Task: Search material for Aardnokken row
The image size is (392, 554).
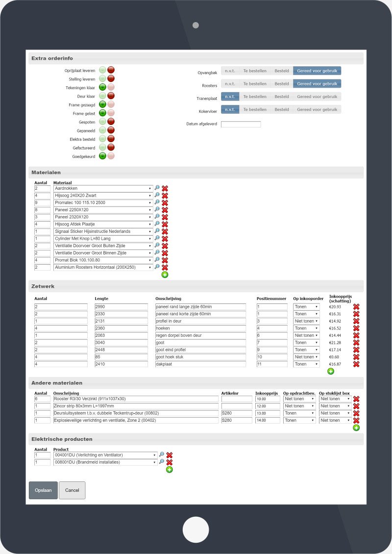Action: (157, 188)
